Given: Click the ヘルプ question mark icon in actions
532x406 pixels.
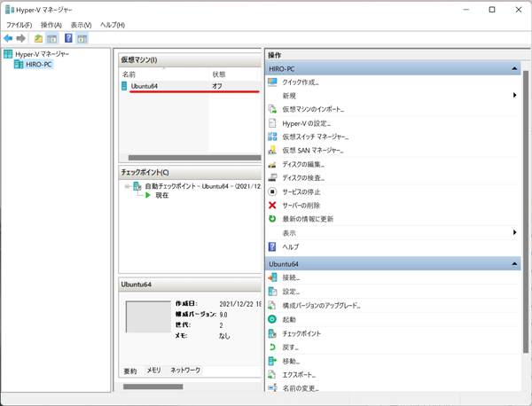Looking at the screenshot, I should [272, 246].
